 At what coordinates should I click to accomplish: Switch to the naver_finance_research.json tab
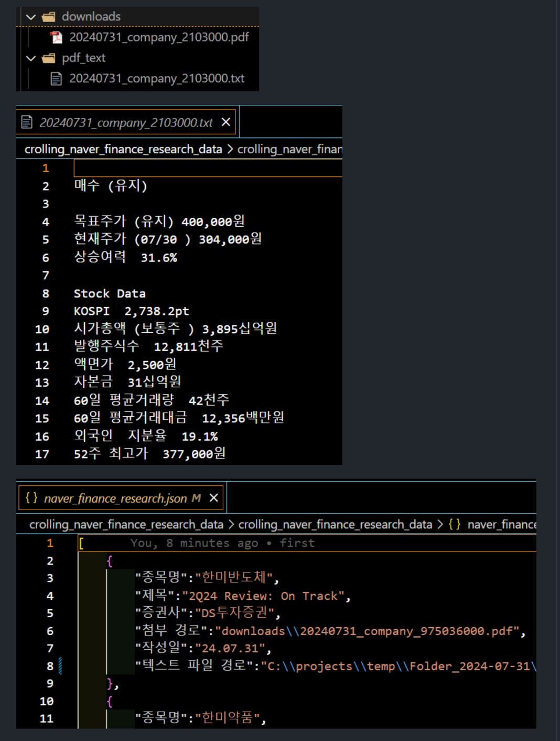115,499
